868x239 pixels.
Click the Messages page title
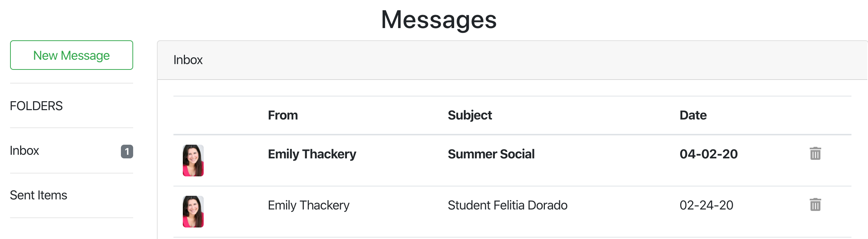(x=439, y=19)
